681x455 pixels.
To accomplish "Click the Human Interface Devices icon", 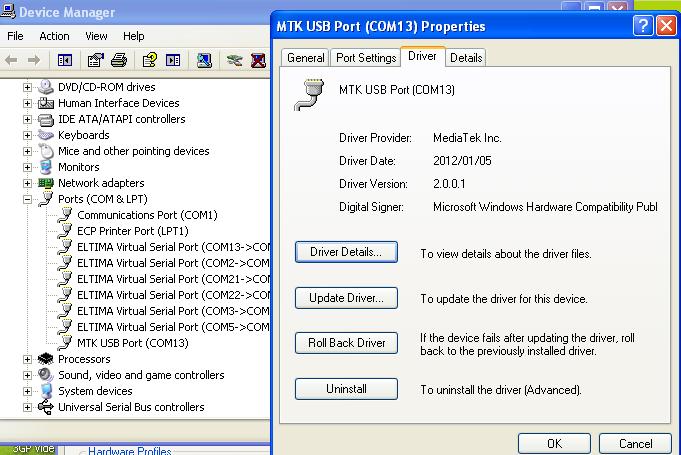I will [46, 103].
